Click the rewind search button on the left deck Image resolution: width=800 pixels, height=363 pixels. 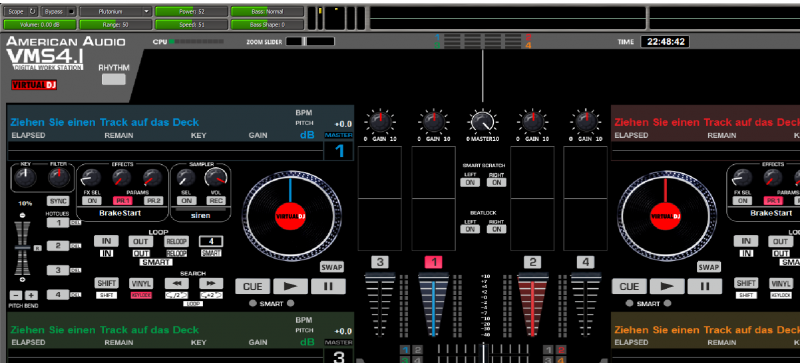177,283
